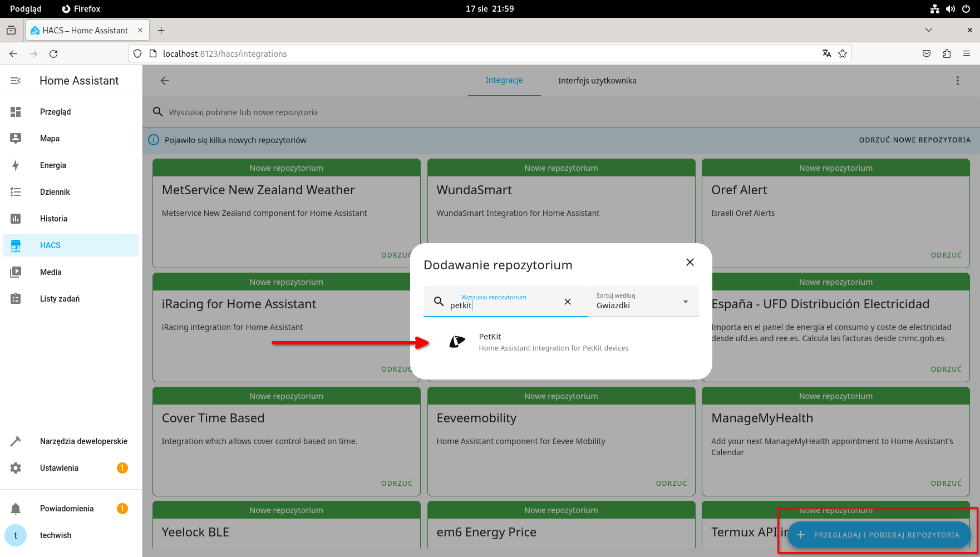980x557 pixels.
Task: Open system power menu icon
Action: (966, 9)
